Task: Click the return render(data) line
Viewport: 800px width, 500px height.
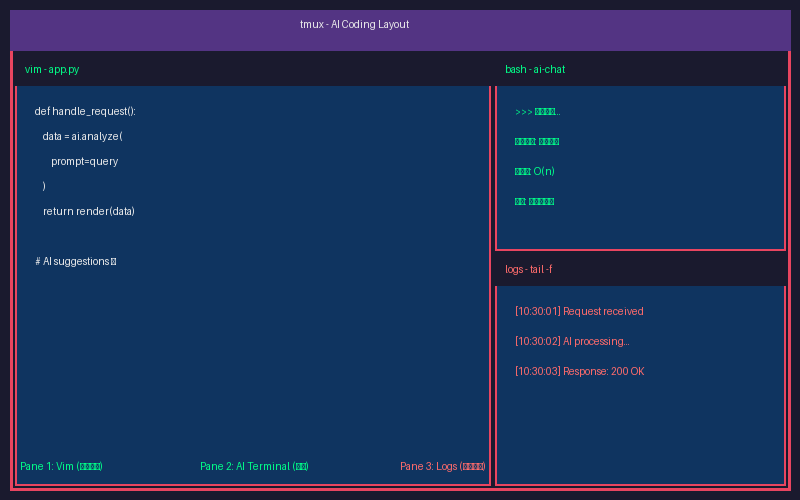Action: pyautogui.click(x=89, y=211)
